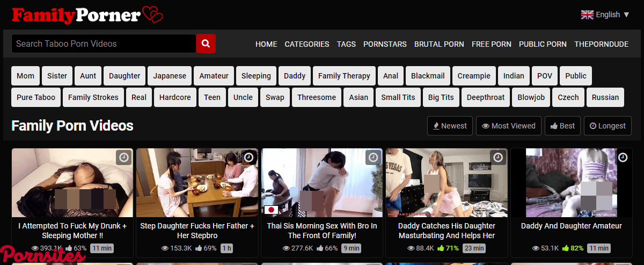Click the red magnifier search button
This screenshot has width=644, height=265.
(x=206, y=44)
